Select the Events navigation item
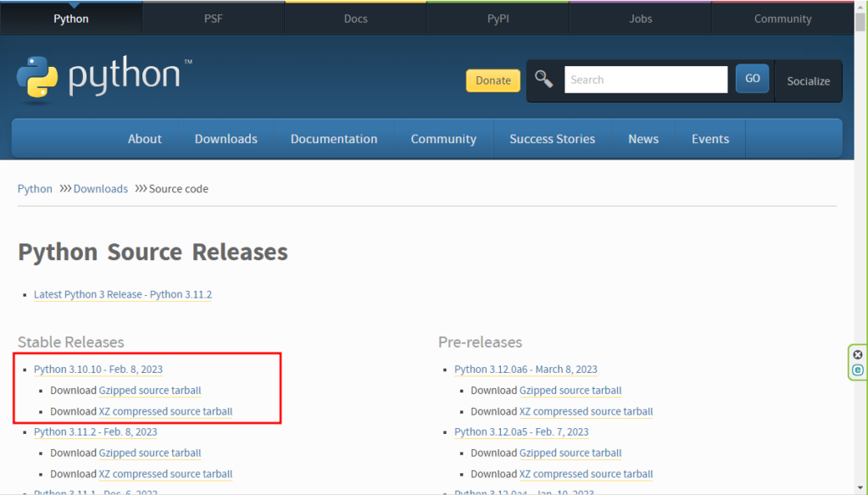868x495 pixels. (x=709, y=139)
